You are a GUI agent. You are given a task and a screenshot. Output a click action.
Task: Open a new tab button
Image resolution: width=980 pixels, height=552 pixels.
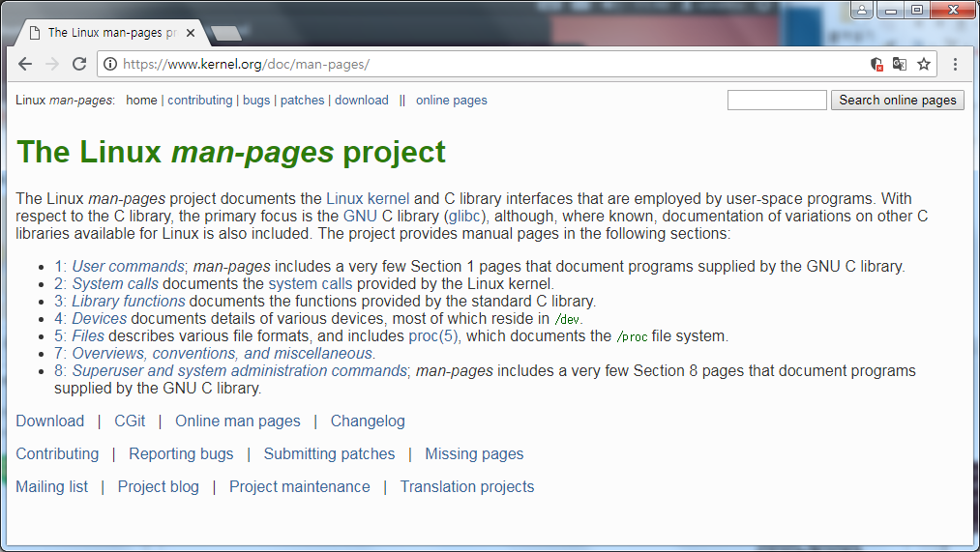[226, 33]
